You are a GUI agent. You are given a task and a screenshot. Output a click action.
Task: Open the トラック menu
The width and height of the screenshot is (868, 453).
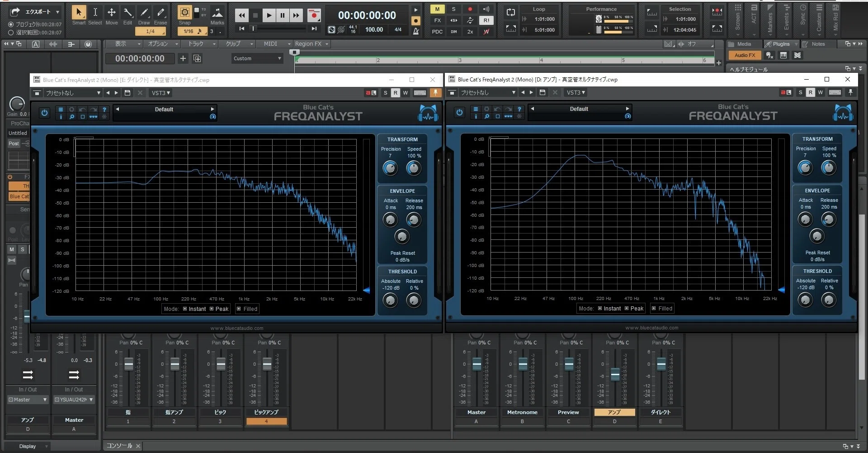coord(199,44)
